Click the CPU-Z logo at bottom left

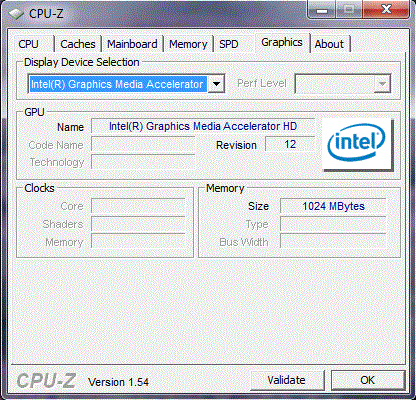[46, 381]
